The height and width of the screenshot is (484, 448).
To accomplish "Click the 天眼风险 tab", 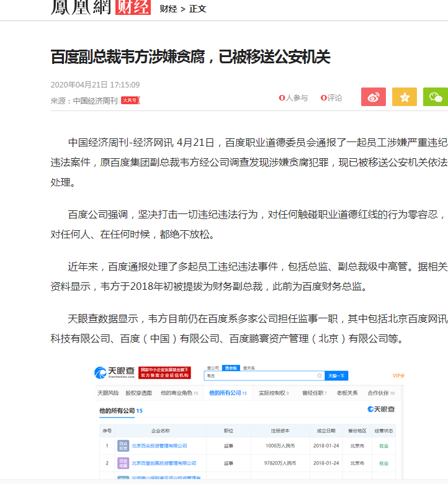I will point(108,393).
